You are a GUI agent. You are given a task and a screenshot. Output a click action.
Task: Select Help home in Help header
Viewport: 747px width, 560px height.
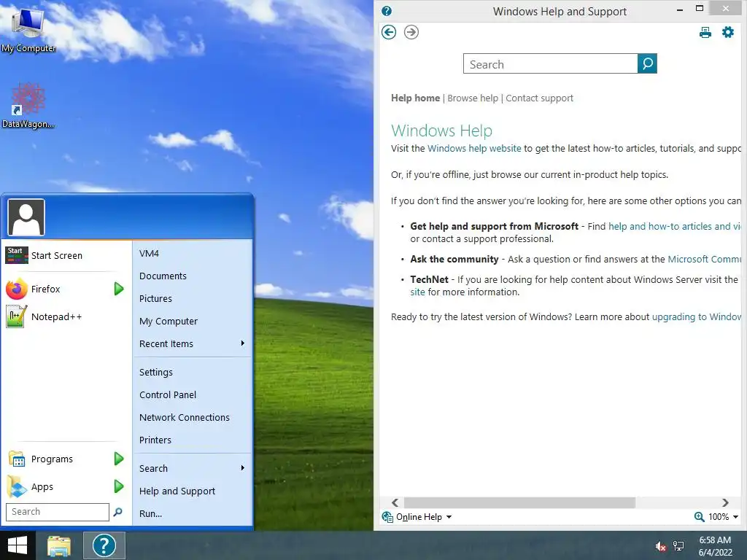point(415,98)
